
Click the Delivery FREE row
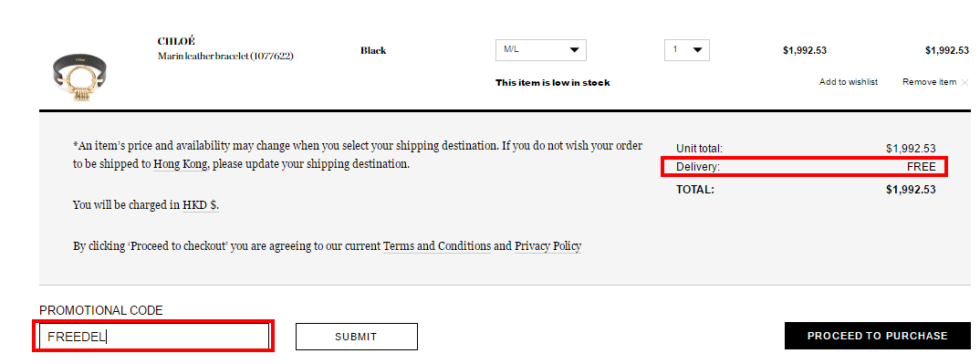[805, 167]
